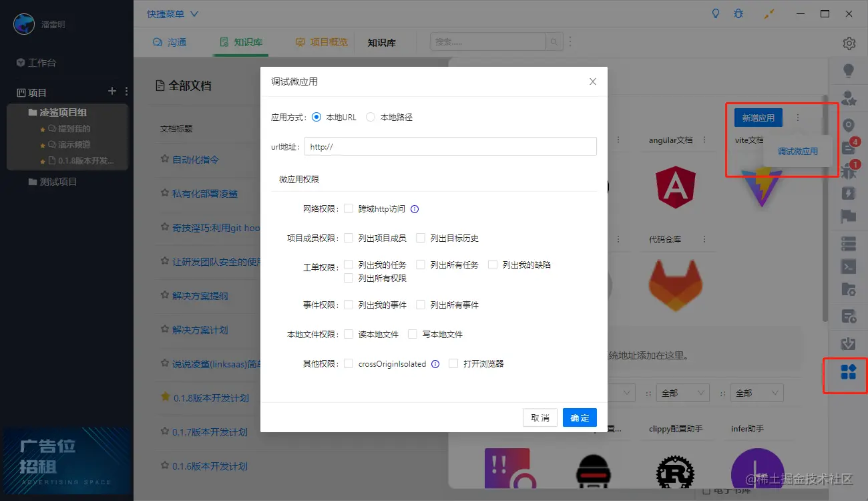The height and width of the screenshot is (501, 868).
Task: Click the filled lightbulb icon in right sidebar
Action: coord(849,70)
